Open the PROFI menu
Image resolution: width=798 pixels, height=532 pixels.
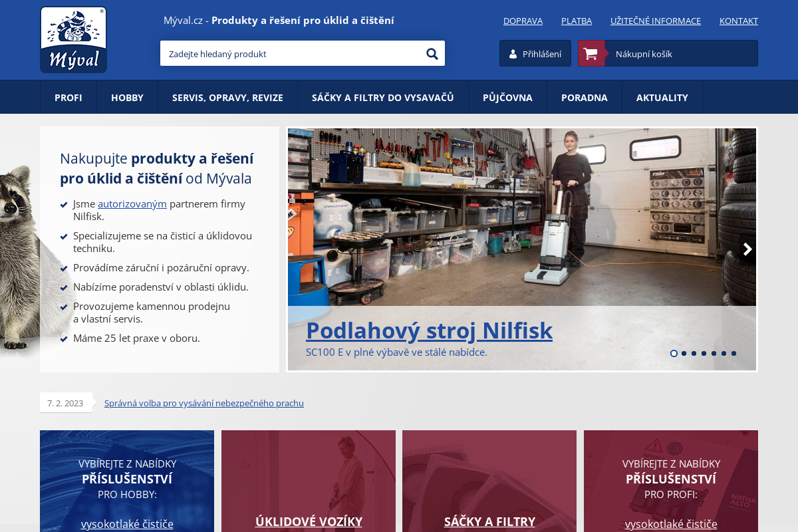point(68,96)
